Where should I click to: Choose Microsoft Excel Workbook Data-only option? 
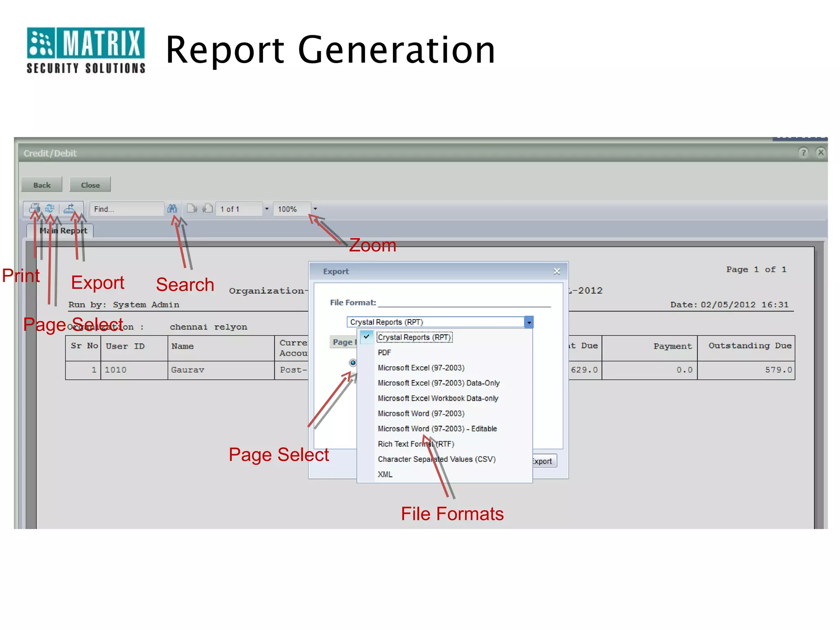click(x=445, y=398)
